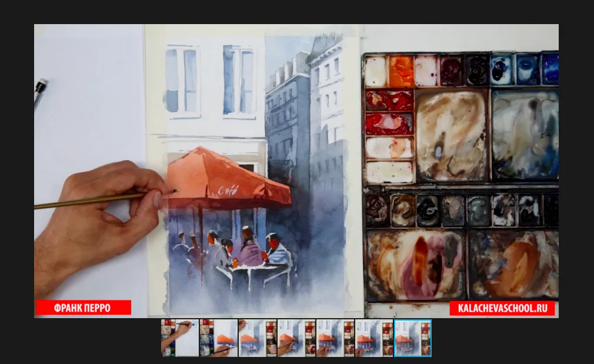Click the white "Café" lettering on the awning
Viewport: 594px width, 364px height.
[228, 190]
